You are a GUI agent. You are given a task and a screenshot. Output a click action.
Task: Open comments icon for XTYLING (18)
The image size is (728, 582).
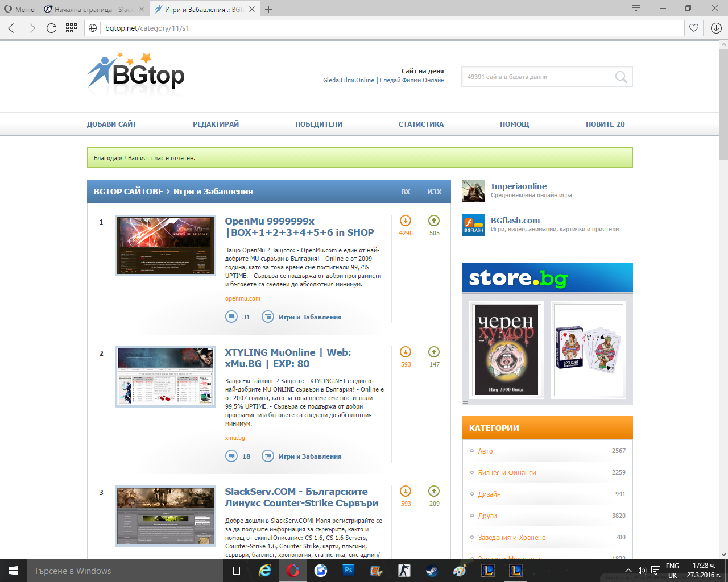pyautogui.click(x=231, y=456)
